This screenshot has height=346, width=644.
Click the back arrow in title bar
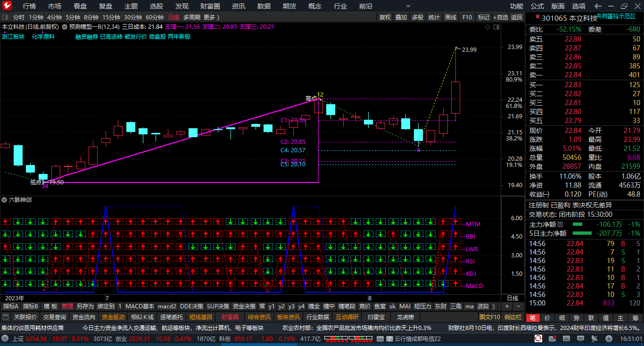pos(598,6)
